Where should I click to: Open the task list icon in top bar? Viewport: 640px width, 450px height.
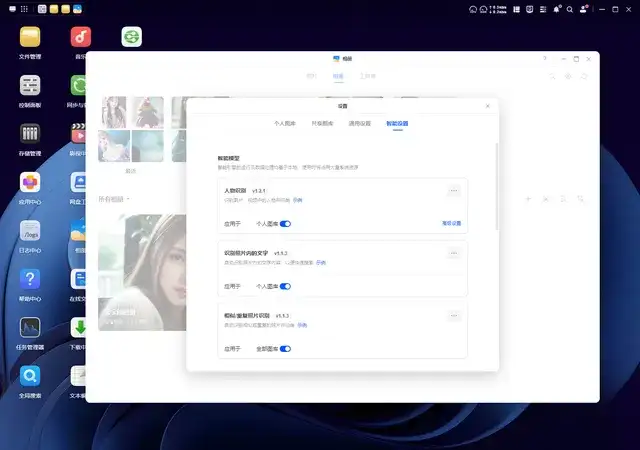coord(543,9)
